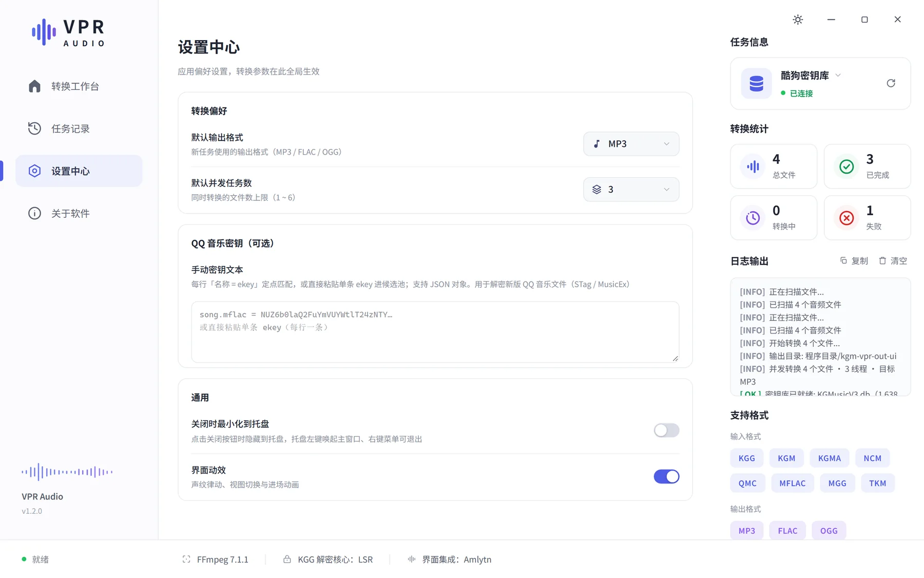Toggle the light/dark theme sun icon
The width and height of the screenshot is (924, 578).
pos(798,20)
